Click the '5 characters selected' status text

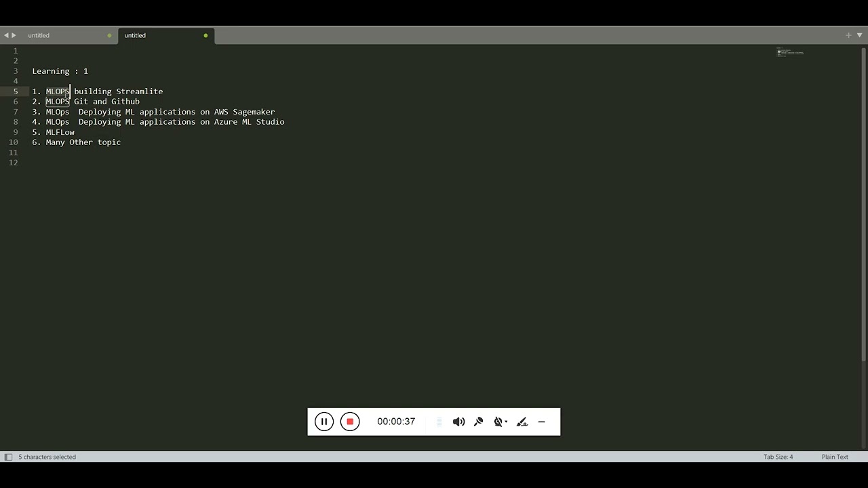[47, 457]
